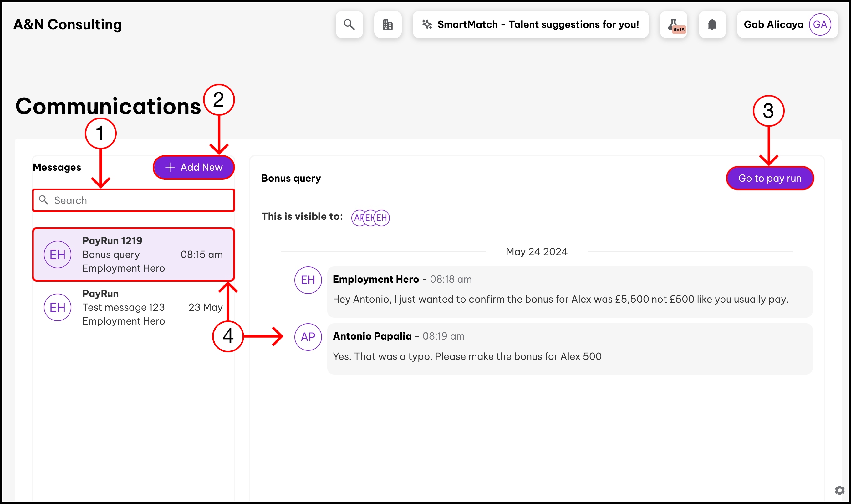Click the Messages search field
851x504 pixels.
click(136, 200)
